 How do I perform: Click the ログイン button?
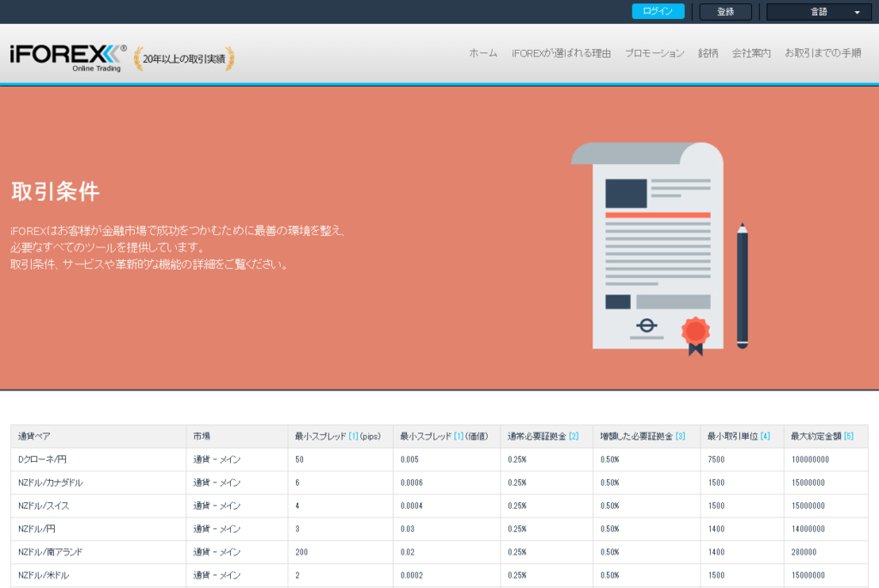click(x=658, y=11)
